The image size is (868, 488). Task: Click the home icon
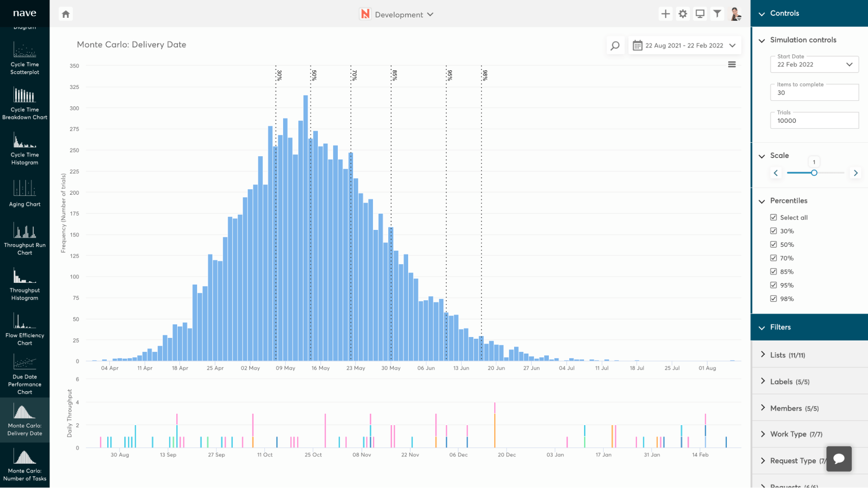[x=66, y=14]
